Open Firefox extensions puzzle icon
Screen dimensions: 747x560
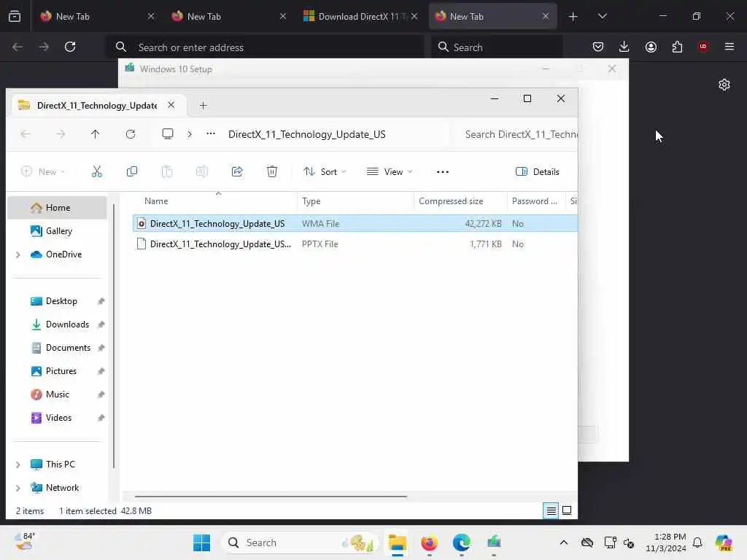coord(677,47)
